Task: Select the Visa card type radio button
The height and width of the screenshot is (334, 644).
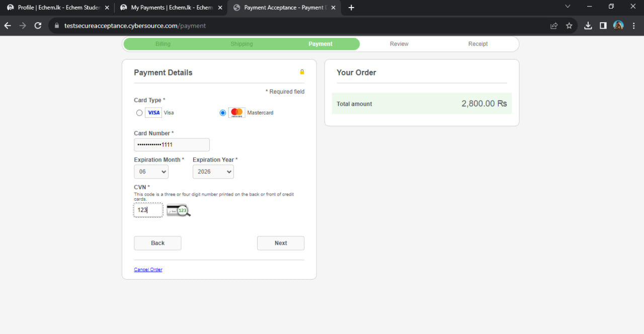Action: pos(139,113)
